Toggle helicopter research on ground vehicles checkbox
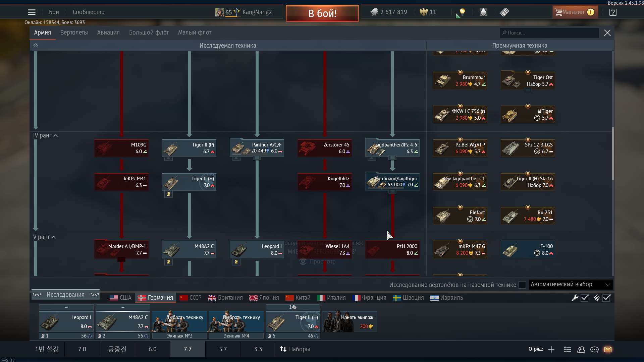This screenshot has width=644, height=362. (522, 285)
